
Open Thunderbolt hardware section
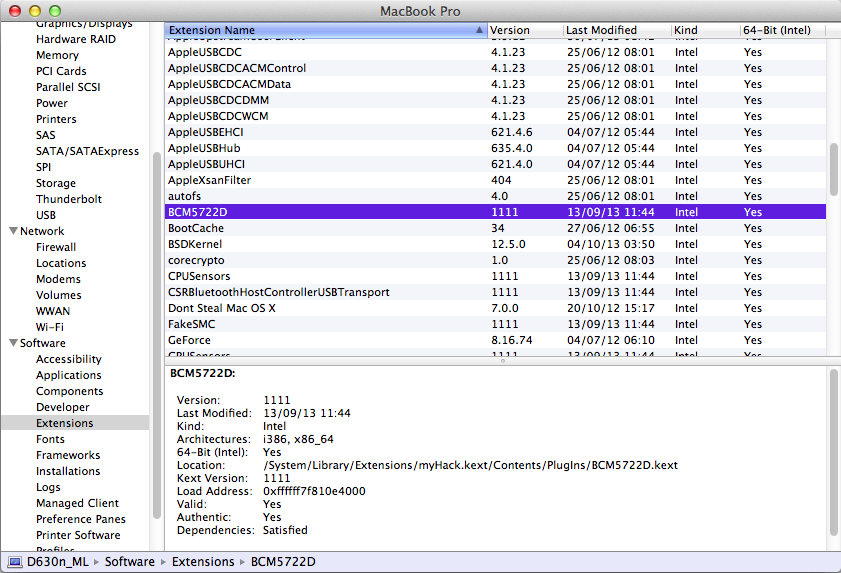[x=68, y=199]
